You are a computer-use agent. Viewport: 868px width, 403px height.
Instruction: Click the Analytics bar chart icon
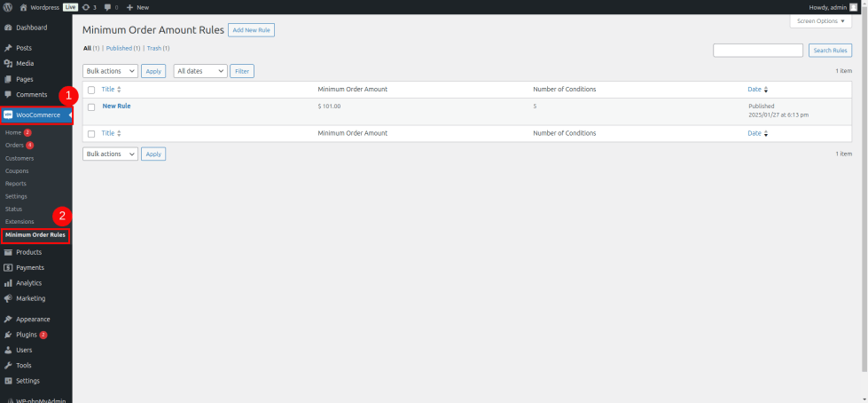coord(8,283)
